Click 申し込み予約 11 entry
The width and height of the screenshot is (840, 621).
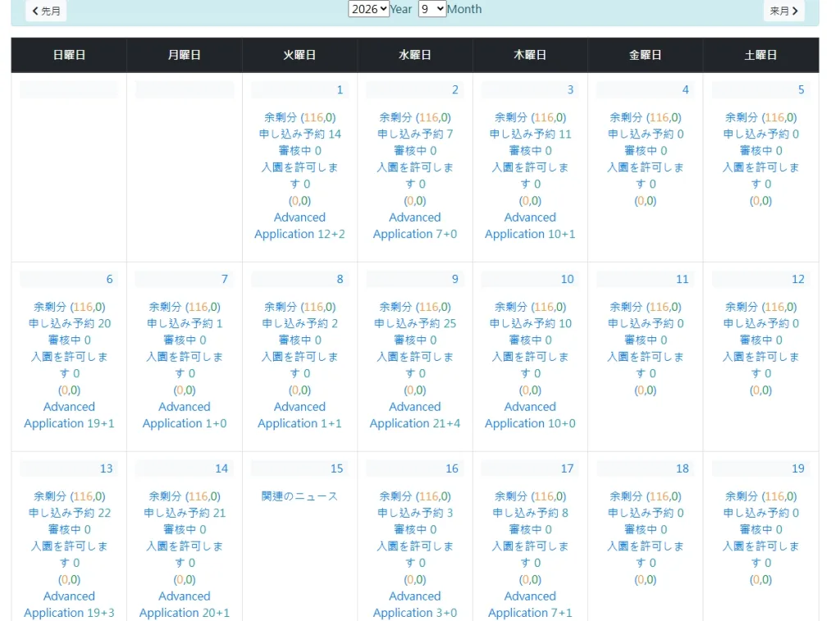(530, 134)
